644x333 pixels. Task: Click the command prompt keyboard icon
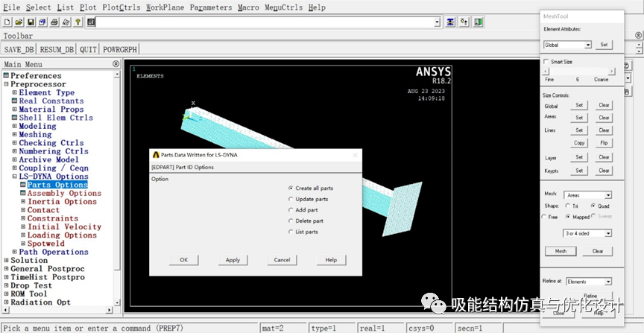91,22
